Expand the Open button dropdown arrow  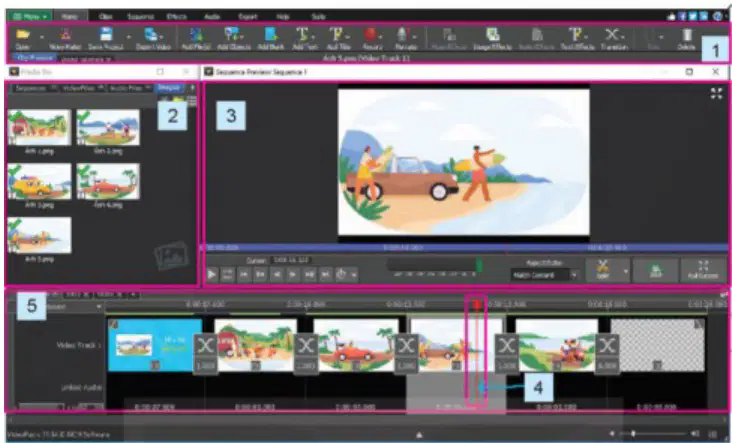tap(42, 36)
